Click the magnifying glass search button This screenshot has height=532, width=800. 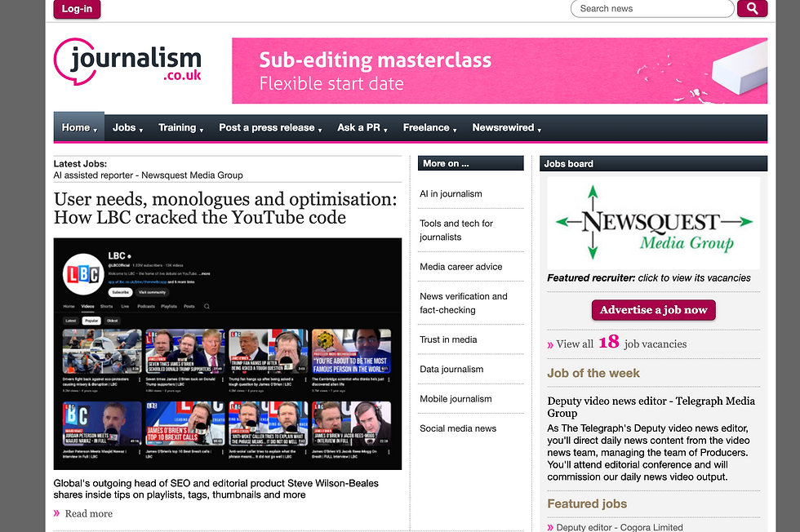coord(752,8)
